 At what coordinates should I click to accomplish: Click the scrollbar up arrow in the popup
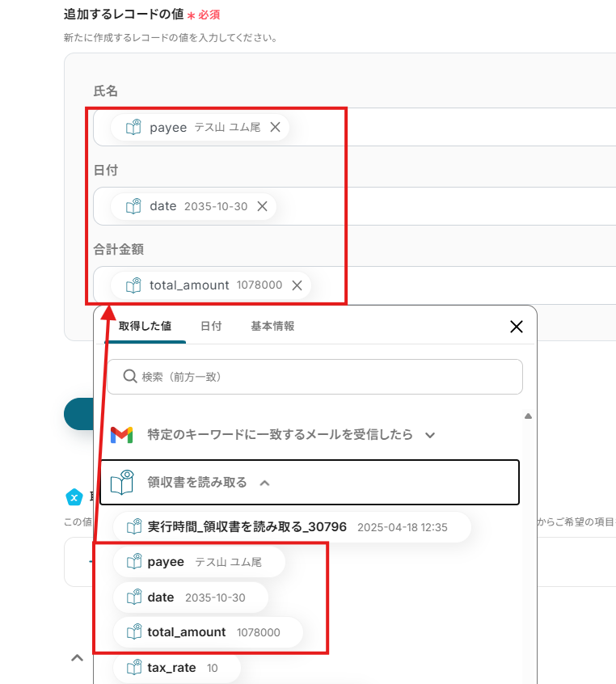click(x=528, y=416)
